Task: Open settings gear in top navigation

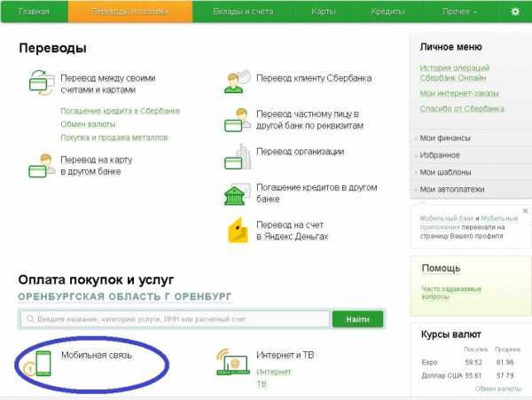Action: [515, 12]
